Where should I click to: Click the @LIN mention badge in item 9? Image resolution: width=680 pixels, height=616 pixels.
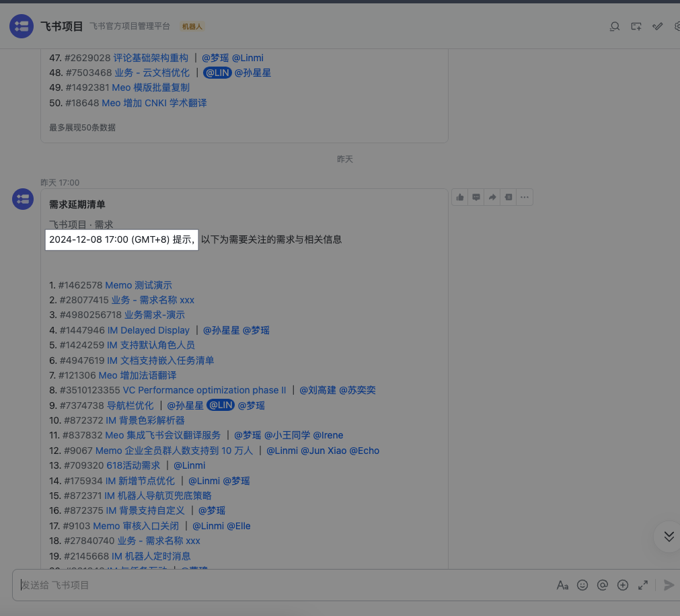pyautogui.click(x=221, y=406)
